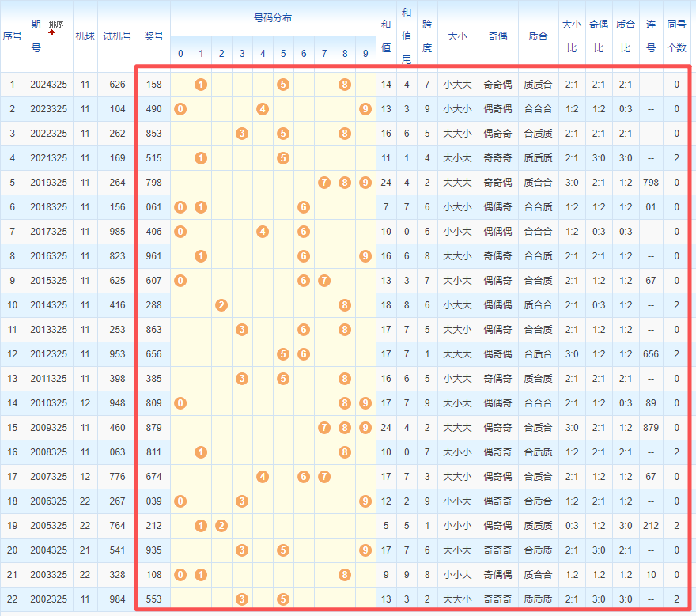The height and width of the screenshot is (616, 696).
Task: Click 小大大 in row 2024325
Action: tap(458, 85)
